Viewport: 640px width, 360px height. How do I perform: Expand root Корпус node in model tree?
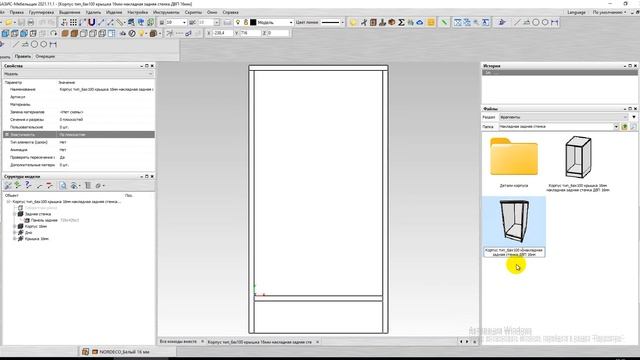tap(9, 202)
